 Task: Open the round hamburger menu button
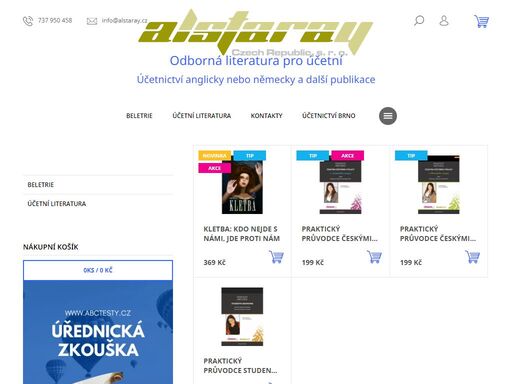point(388,116)
